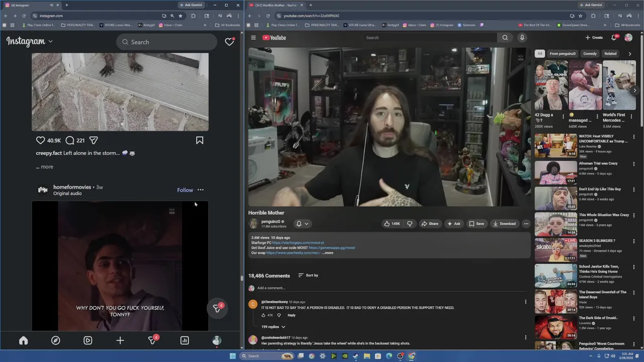The image size is (644, 362).
Task: Share the Horrible Mother video
Action: [x=430, y=224]
